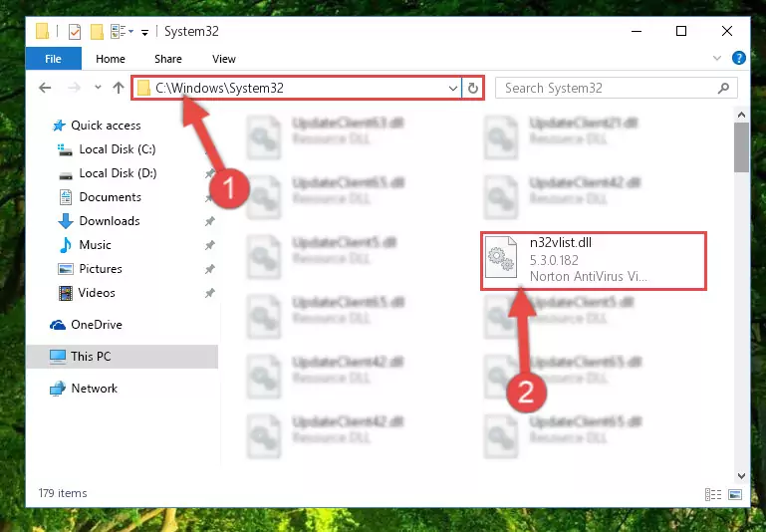Open Music in the sidebar

pyautogui.click(x=95, y=245)
